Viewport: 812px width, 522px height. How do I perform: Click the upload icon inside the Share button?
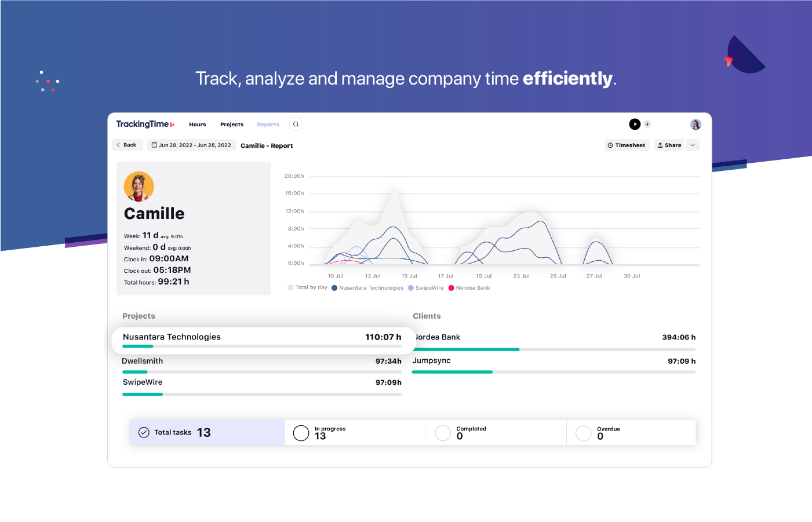(659, 145)
